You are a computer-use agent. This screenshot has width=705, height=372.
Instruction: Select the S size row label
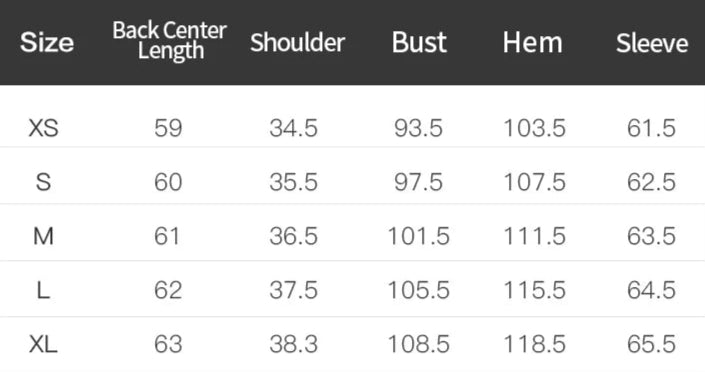coord(43,182)
